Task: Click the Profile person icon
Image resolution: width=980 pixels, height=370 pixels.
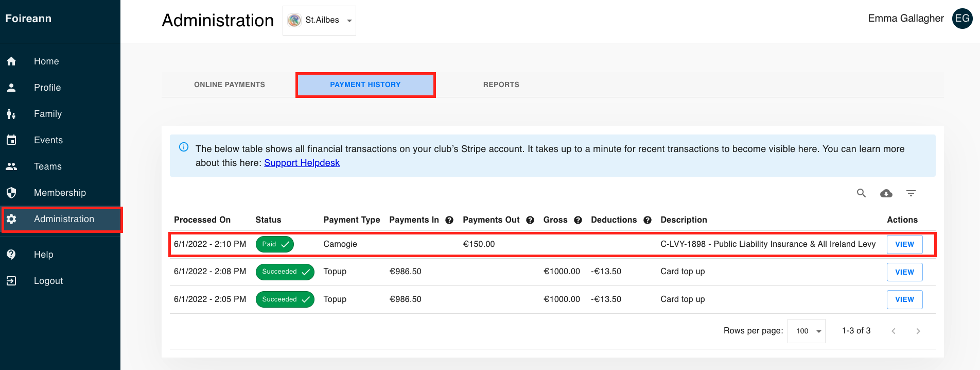Action: (11, 88)
